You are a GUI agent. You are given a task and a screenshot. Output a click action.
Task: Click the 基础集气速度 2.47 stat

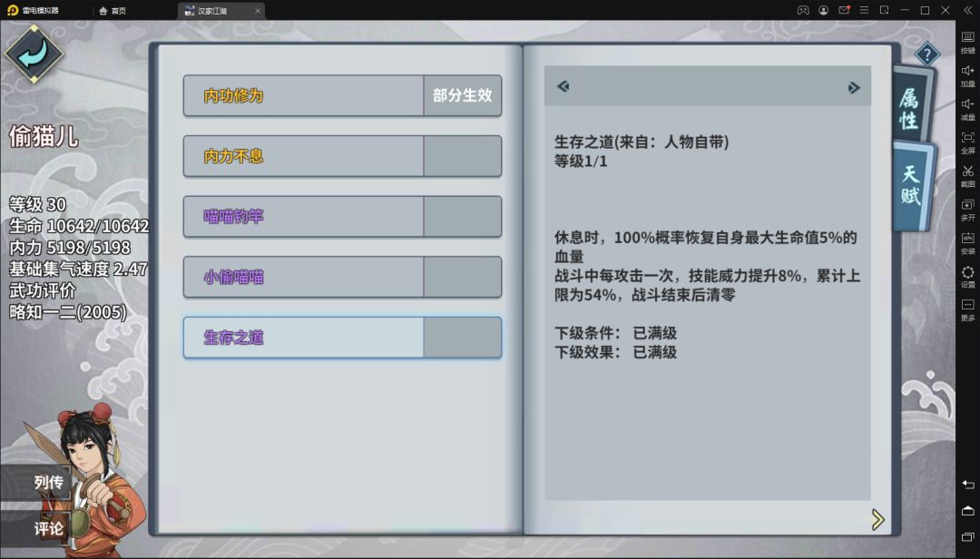click(78, 269)
